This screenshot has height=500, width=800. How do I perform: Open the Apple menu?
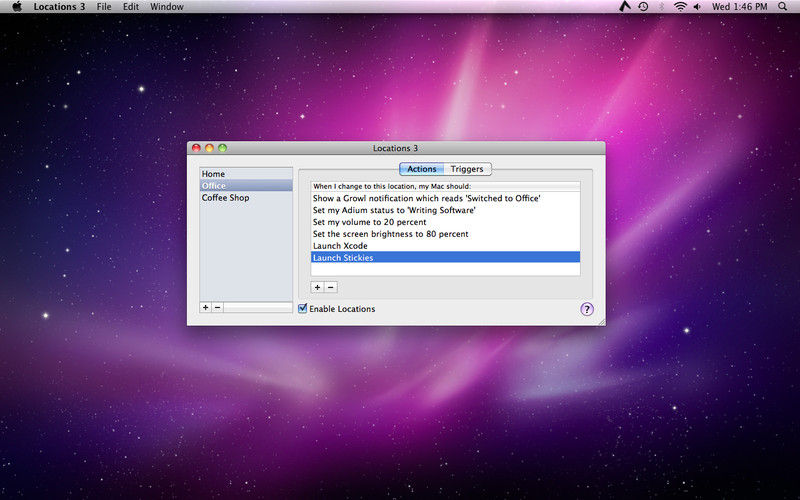[x=17, y=7]
